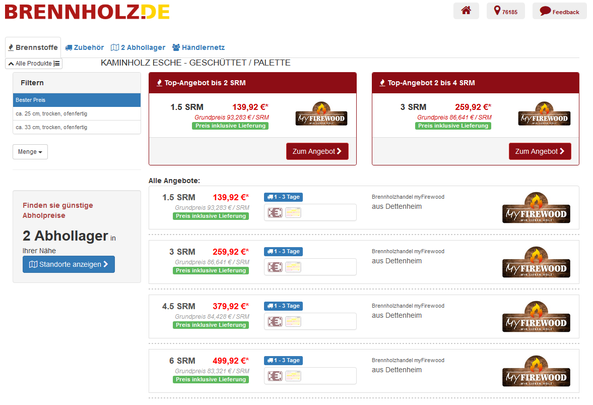Click the cash payment icon in 4.5 SRM row
Viewport: 593px width, 405px height.
click(275, 322)
